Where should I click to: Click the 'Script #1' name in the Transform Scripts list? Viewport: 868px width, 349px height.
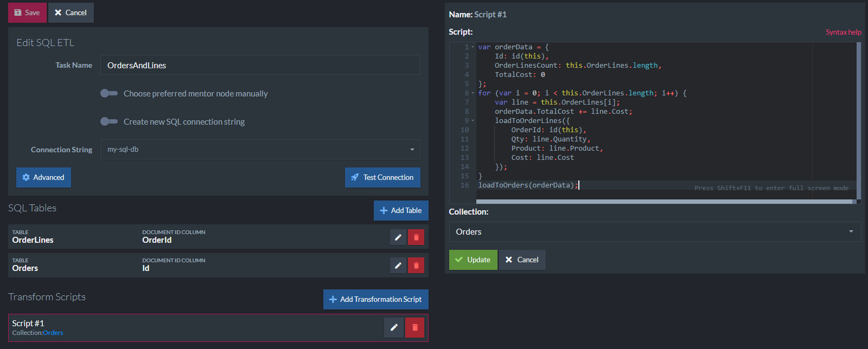pyautogui.click(x=28, y=323)
